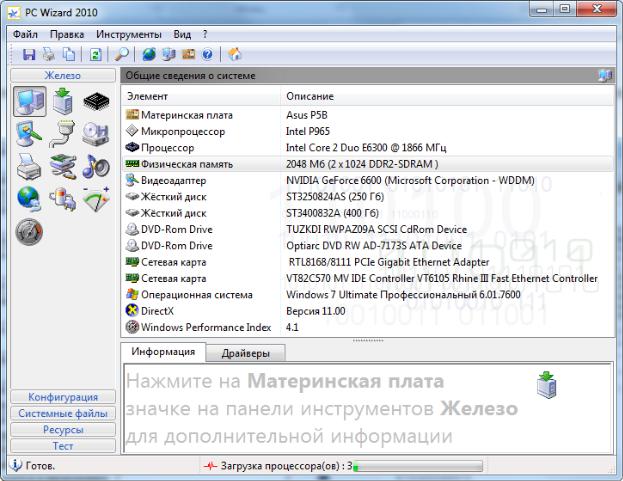This screenshot has height=481, width=623.
Task: Click the Home (house) toolbar icon
Action: 234,54
